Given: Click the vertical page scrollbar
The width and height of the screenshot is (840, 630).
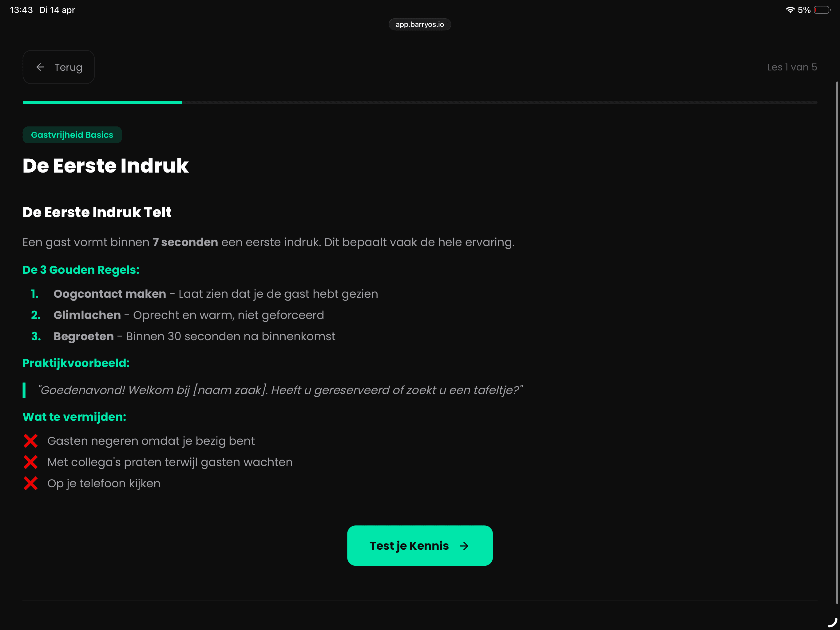Looking at the screenshot, I should tap(837, 342).
